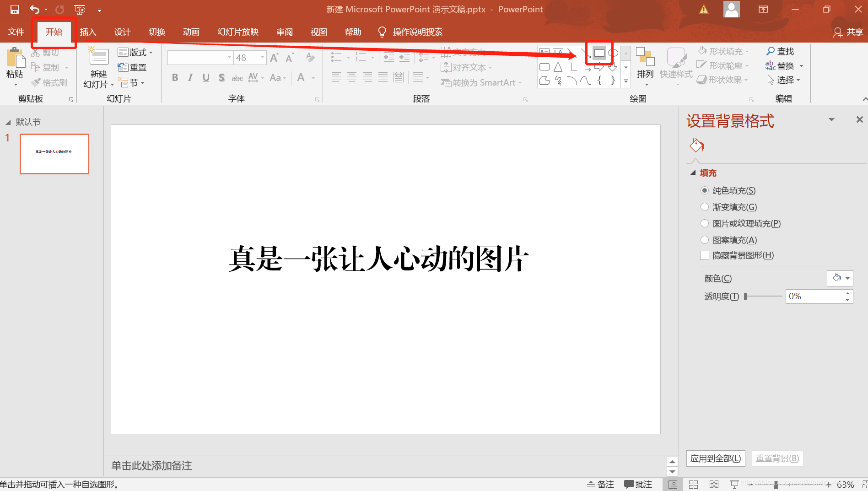Select slide 1 thumbnail
This screenshot has height=491, width=868.
click(x=54, y=154)
